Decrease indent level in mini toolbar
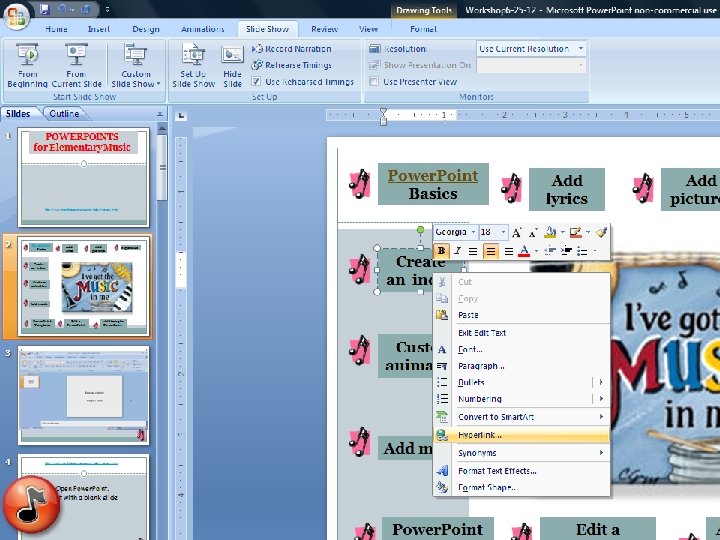The height and width of the screenshot is (540, 720). [x=549, y=251]
